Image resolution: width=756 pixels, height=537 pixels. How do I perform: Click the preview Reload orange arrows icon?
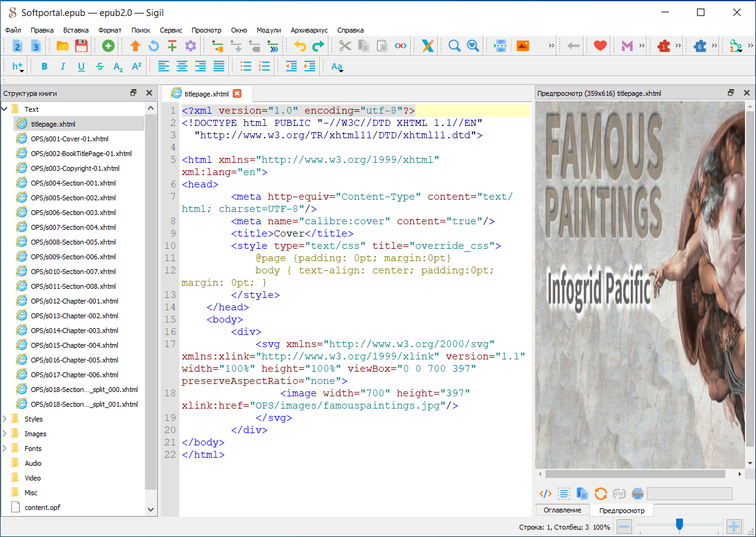point(601,493)
